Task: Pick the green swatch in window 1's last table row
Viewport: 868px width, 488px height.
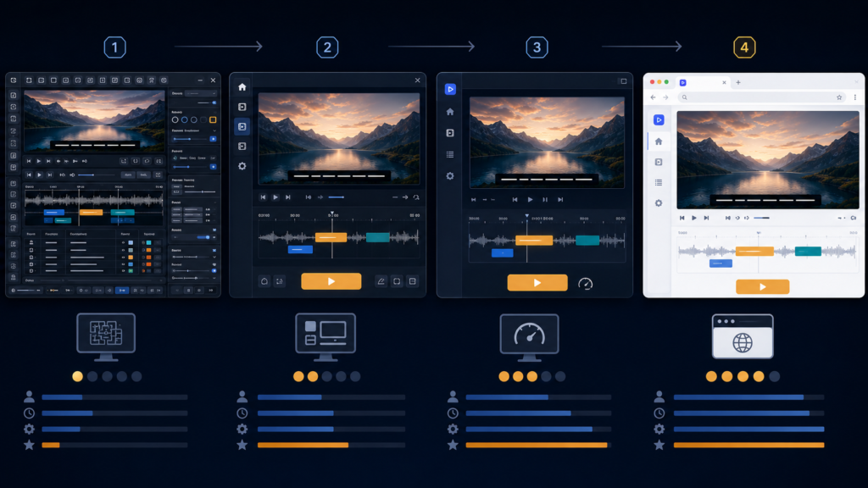Action: click(x=131, y=271)
